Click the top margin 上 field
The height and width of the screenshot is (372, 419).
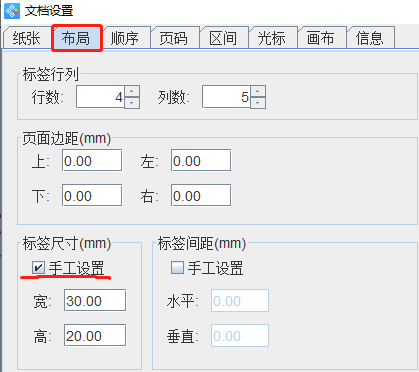click(92, 161)
